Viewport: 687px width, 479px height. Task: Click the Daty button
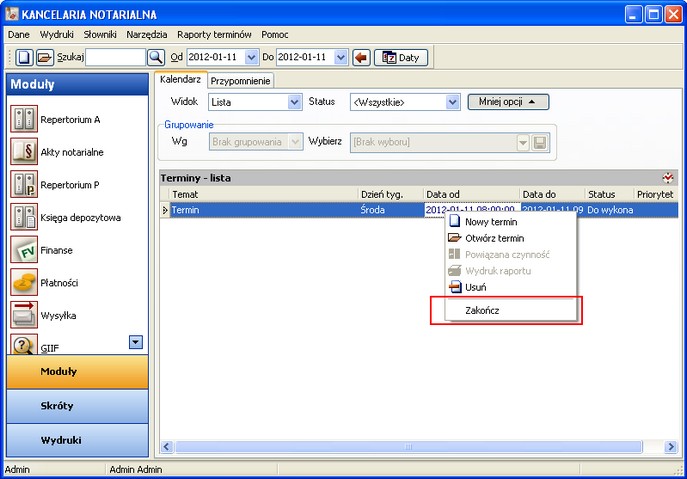(400, 58)
